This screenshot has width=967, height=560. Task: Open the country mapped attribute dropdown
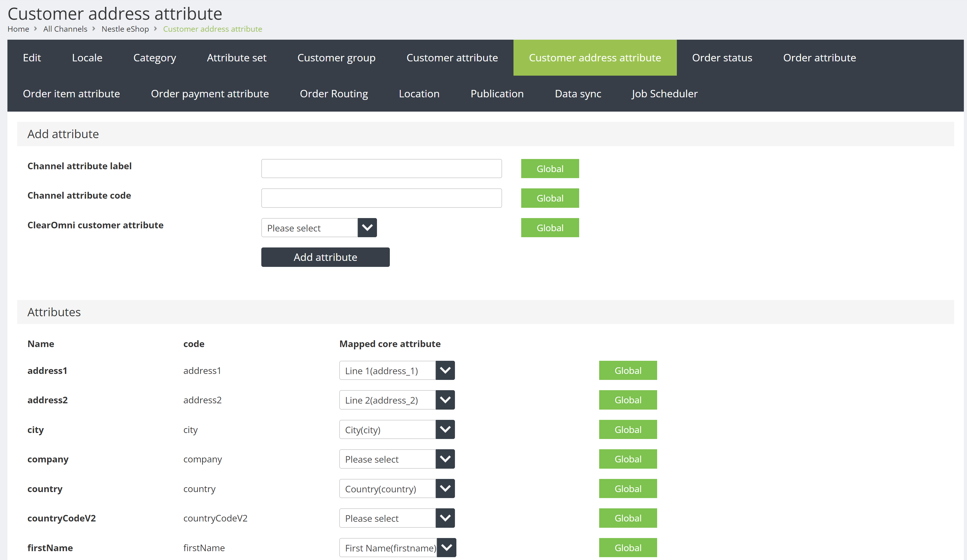397,489
